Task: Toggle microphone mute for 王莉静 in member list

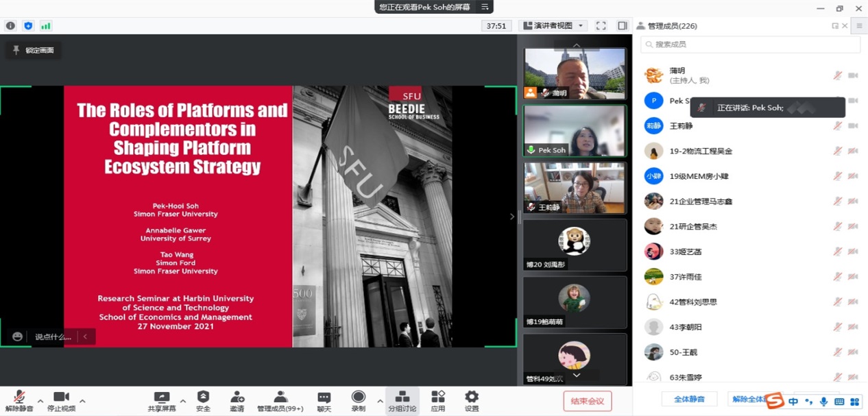Action: tap(837, 126)
